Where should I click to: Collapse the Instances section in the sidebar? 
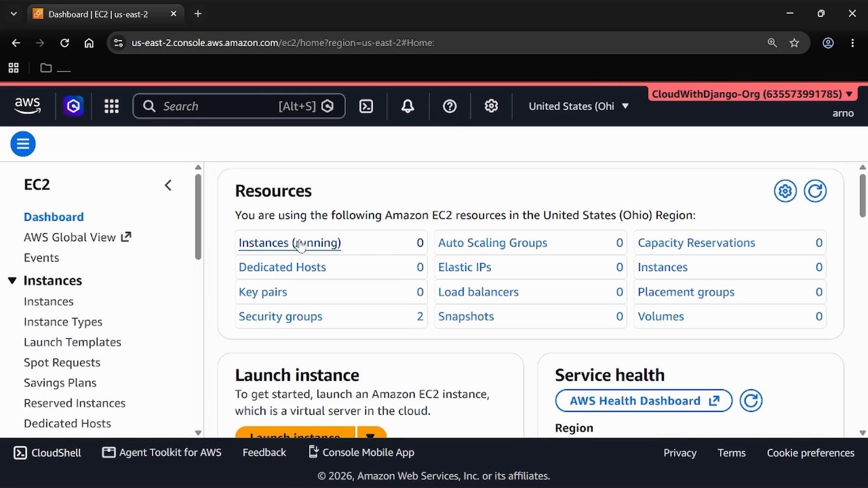pyautogui.click(x=12, y=281)
